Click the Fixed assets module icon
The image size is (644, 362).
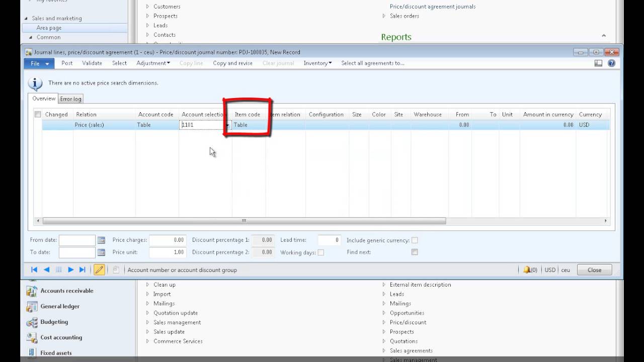[32, 353]
